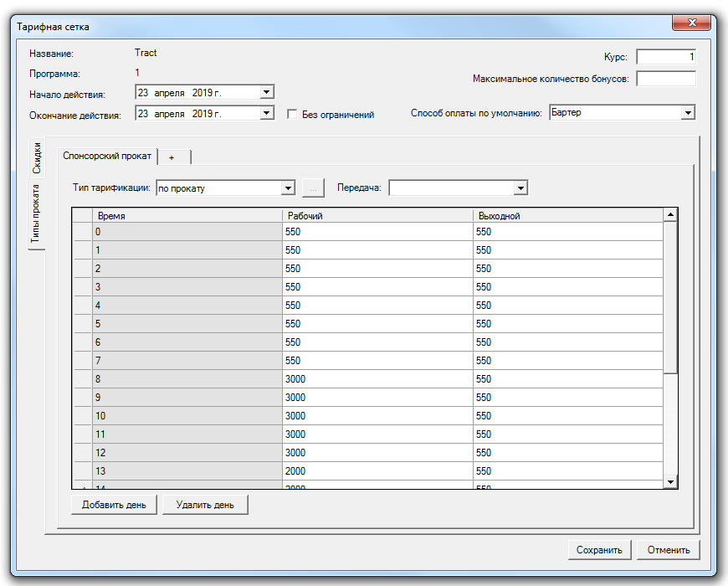Open the Начало действия date dropdown
This screenshot has width=728, height=586.
[x=266, y=92]
